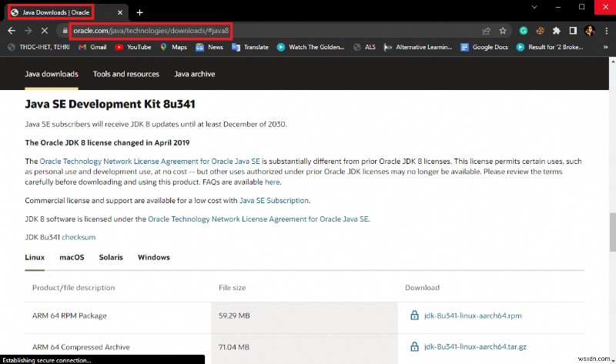
Task: Open the Extensions puzzle piece menu
Action: coord(556,31)
